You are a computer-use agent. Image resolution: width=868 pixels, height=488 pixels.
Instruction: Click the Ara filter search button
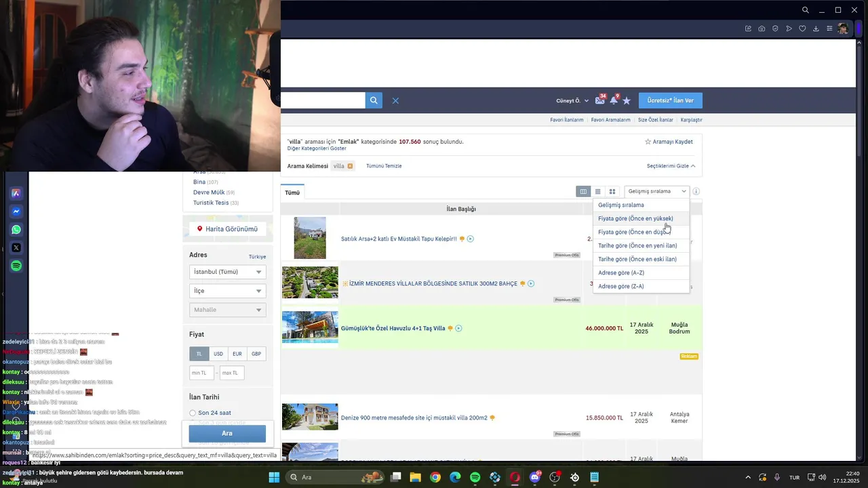pos(227,433)
